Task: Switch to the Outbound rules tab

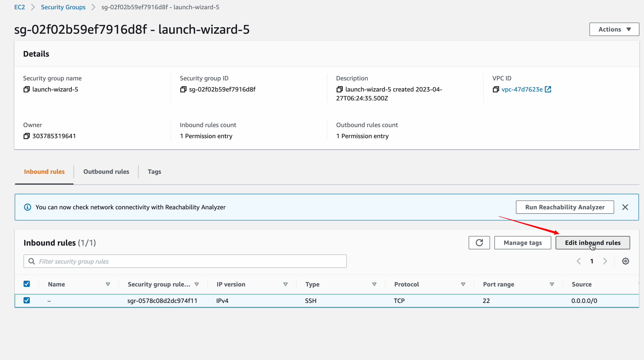Action: (106, 171)
